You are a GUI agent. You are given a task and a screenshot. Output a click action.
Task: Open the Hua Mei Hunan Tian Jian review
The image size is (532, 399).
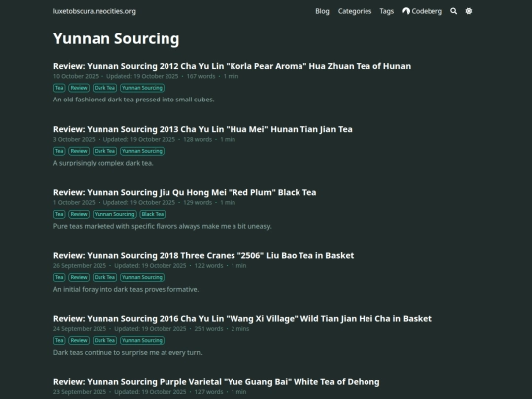[x=203, y=129]
